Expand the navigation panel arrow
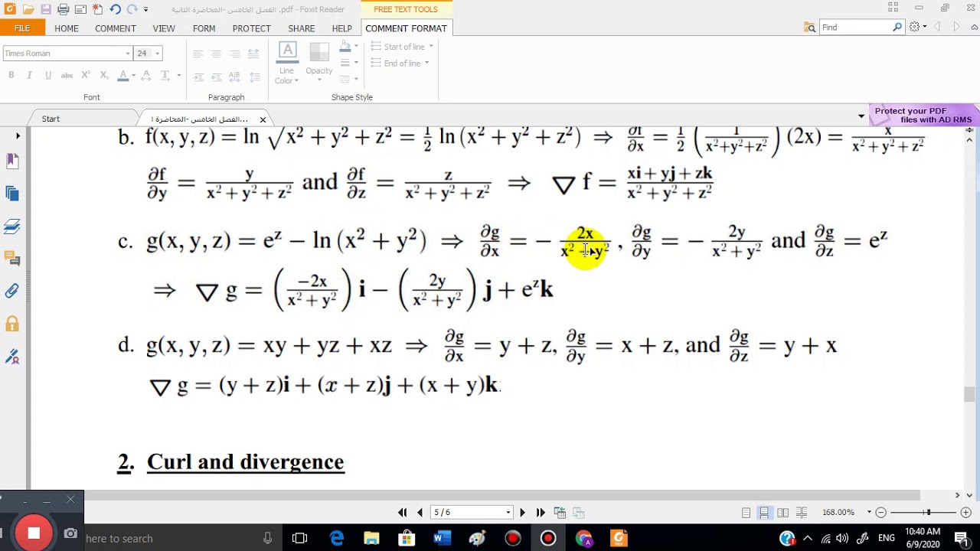The width and height of the screenshot is (980, 551). [18, 136]
